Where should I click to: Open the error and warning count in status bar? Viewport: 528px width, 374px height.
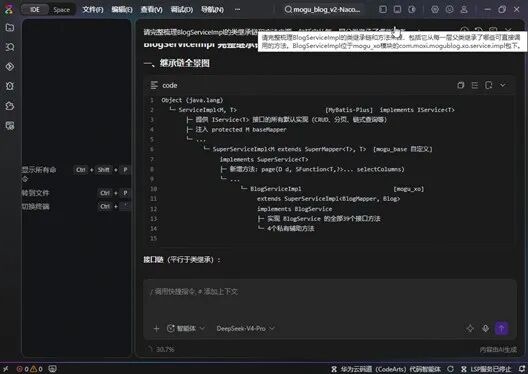coord(30,369)
